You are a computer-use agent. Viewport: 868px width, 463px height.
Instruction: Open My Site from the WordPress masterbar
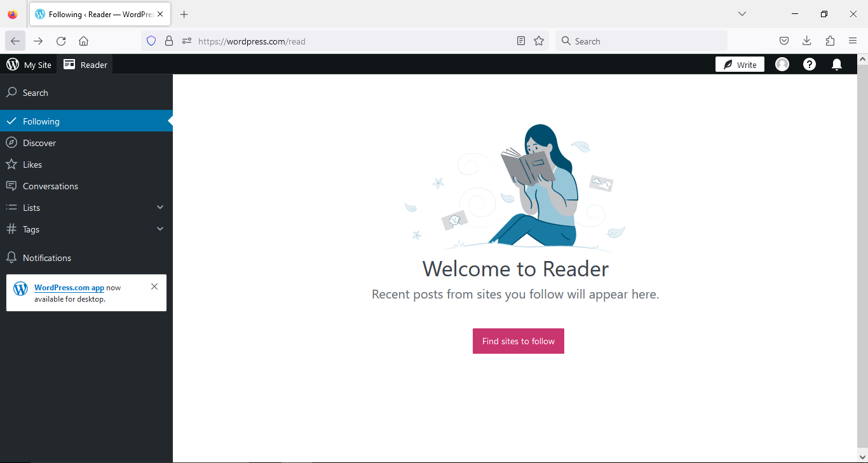click(29, 65)
